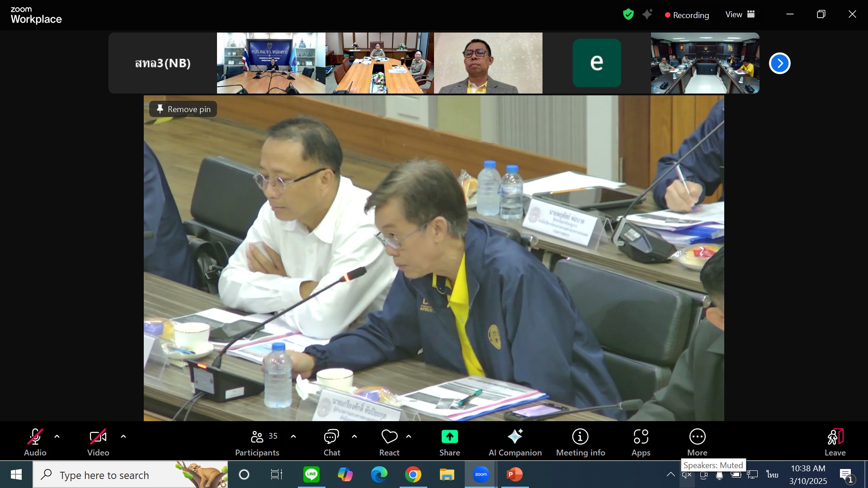The height and width of the screenshot is (488, 868).
Task: Click the Remove pin button
Action: click(183, 109)
